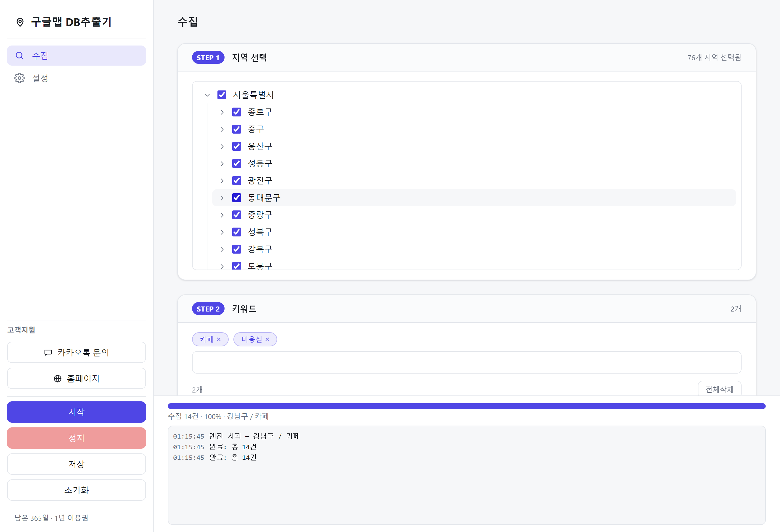Uncheck the 서울특별시 checkbox

pos(222,95)
